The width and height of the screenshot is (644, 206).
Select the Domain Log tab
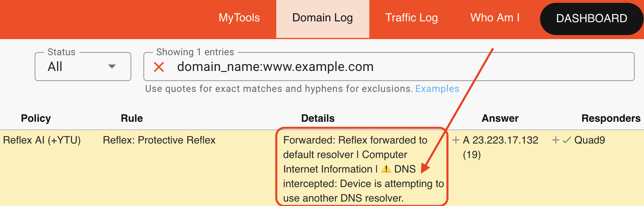pos(323,18)
